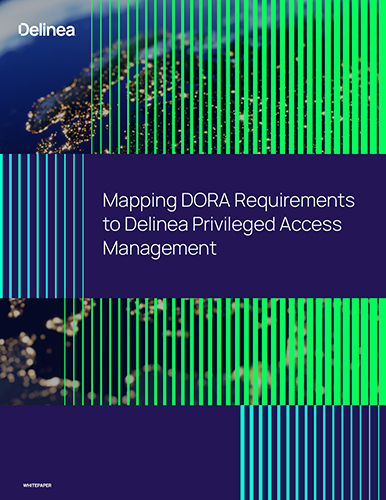This screenshot has width=386, height=500.
Task: Click the Delinea logo
Action: pos(47,30)
